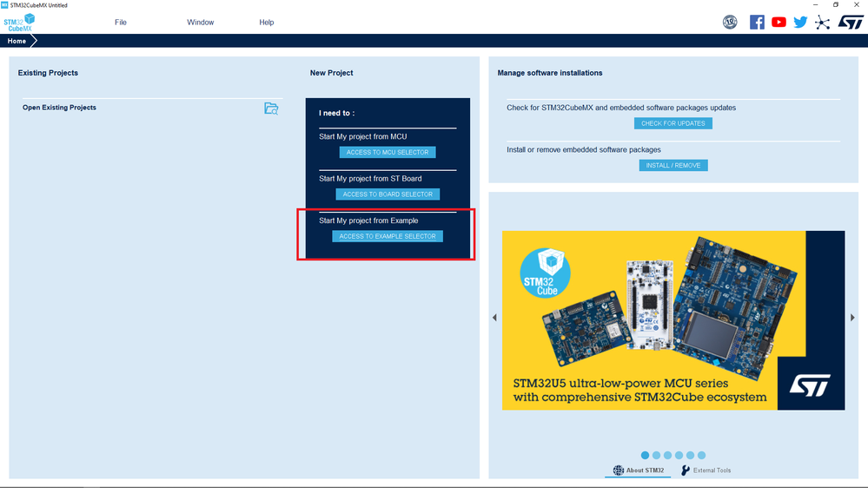The height and width of the screenshot is (500, 868).
Task: Select the fifth carousel dot
Action: point(690,455)
